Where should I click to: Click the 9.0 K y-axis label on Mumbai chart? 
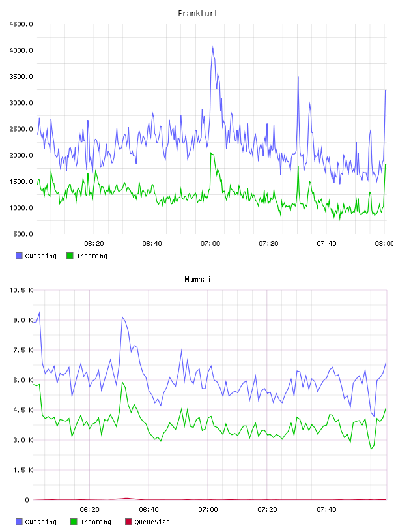point(23,320)
